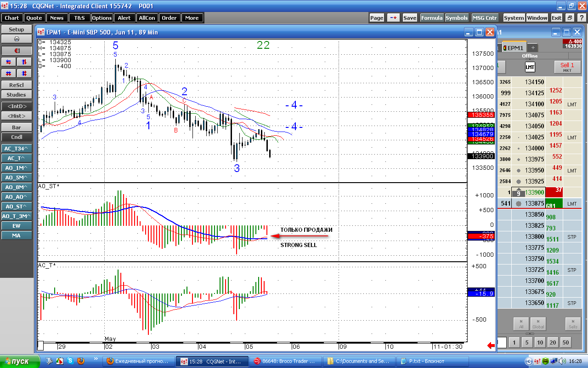Expand the Offline status handle
The height and width of the screenshot is (368, 588).
point(530,58)
